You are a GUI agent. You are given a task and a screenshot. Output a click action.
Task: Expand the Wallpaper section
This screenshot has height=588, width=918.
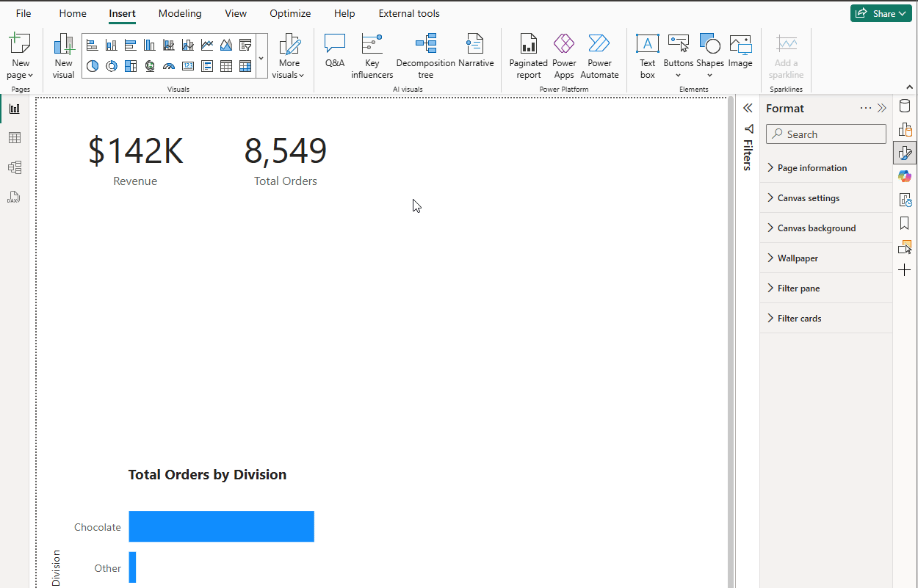coord(826,258)
